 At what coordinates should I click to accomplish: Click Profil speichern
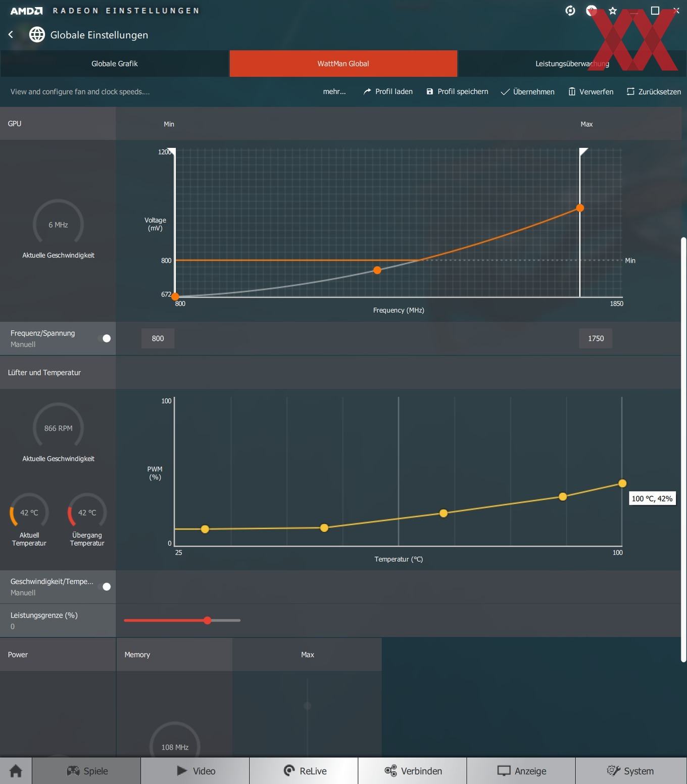[x=457, y=91]
